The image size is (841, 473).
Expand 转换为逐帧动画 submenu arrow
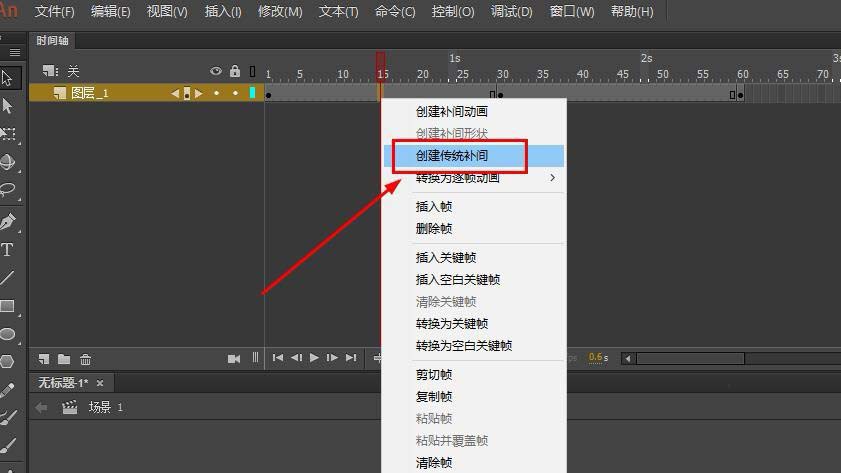[552, 178]
